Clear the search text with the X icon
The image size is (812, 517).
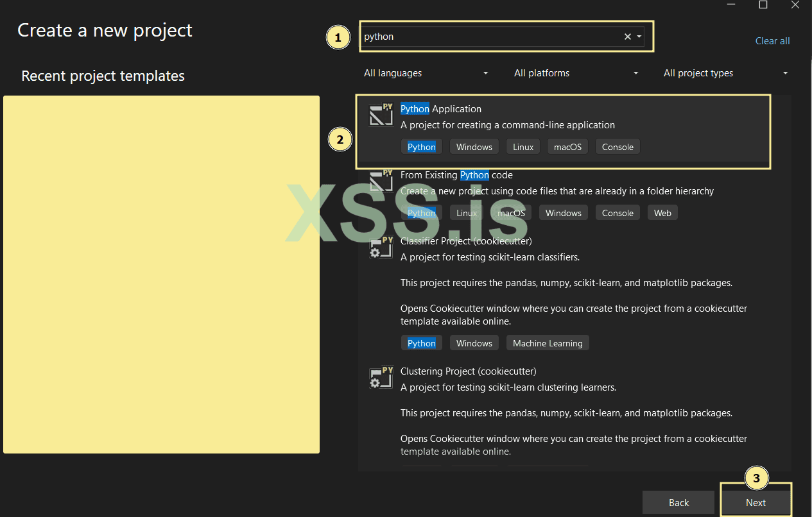coord(628,37)
